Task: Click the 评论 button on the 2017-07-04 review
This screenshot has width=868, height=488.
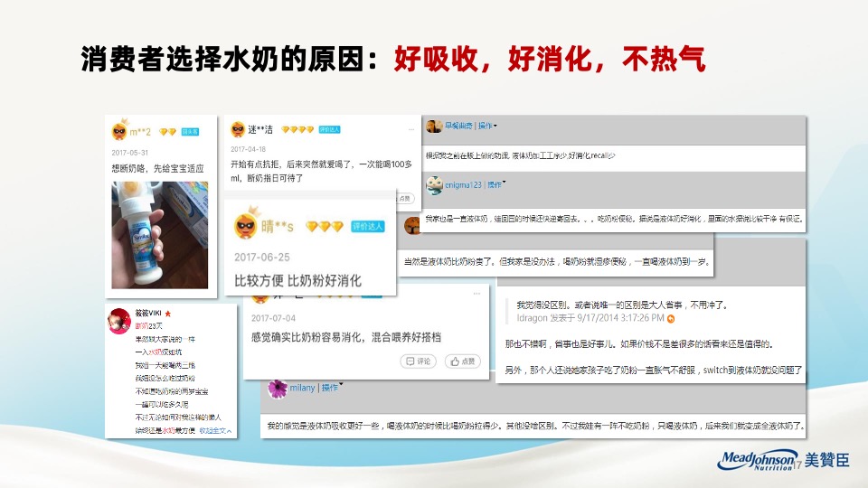Action: [x=418, y=361]
